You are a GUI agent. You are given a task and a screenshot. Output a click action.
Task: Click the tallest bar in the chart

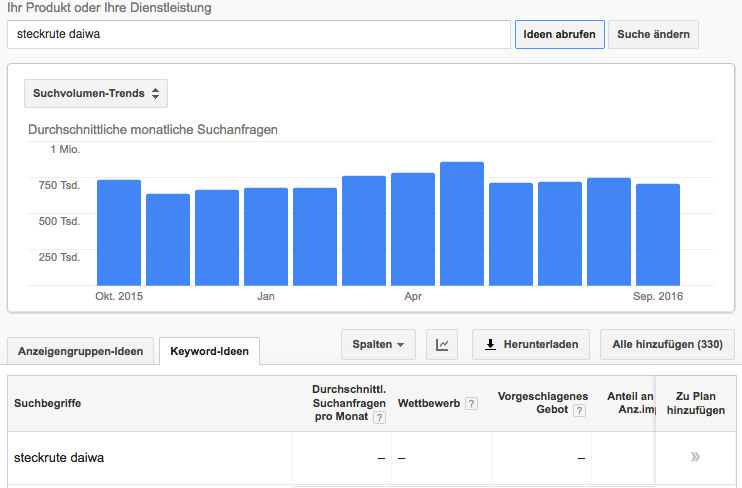pos(462,223)
